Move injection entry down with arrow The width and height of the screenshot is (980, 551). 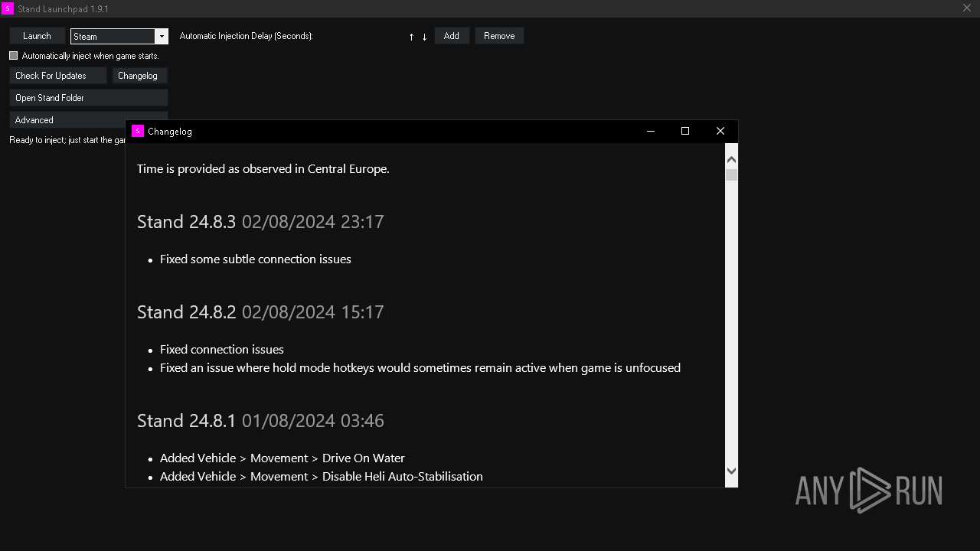424,37
